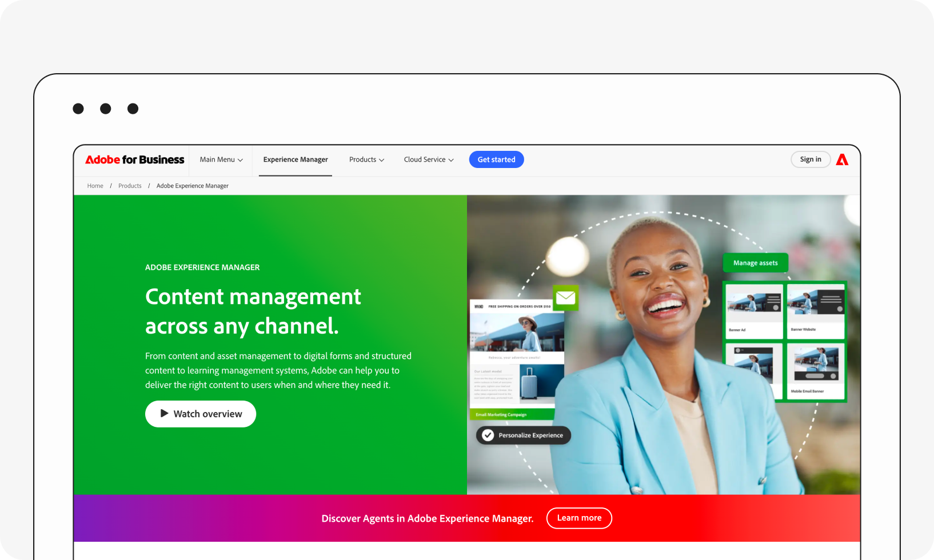Click the Sign in button
934x560 pixels.
point(811,159)
